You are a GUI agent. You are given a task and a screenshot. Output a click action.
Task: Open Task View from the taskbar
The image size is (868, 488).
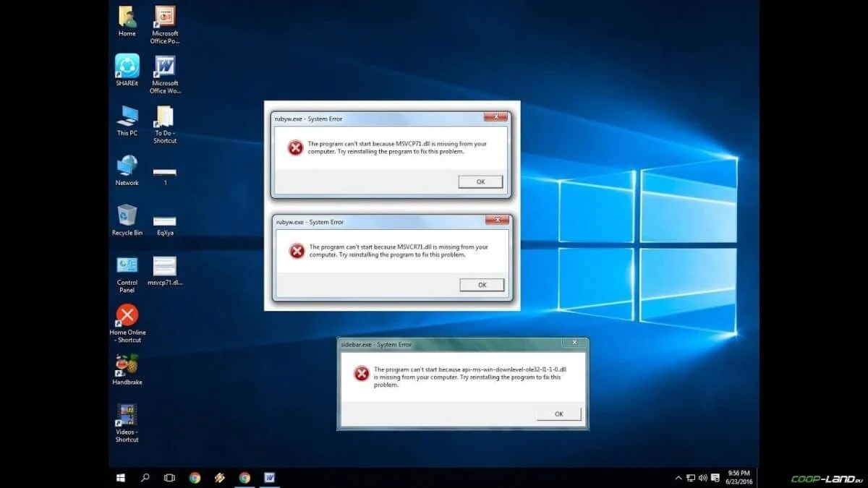coord(169,478)
